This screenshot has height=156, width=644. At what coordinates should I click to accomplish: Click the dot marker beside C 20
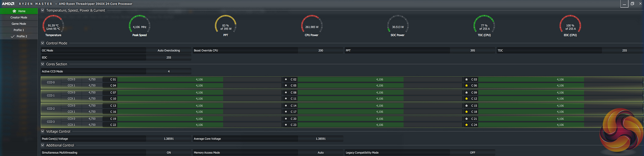click(286, 119)
